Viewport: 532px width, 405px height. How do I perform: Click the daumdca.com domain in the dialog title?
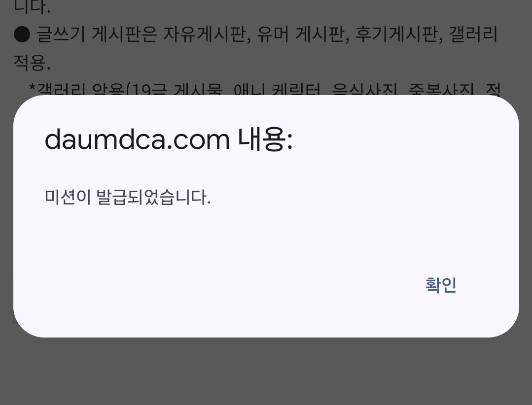(137, 139)
